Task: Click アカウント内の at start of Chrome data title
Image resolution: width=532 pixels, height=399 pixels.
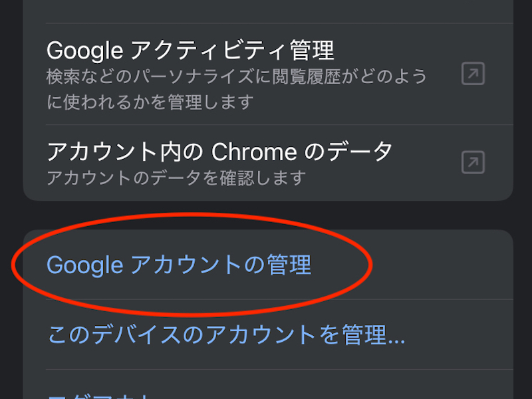Action: [x=125, y=152]
